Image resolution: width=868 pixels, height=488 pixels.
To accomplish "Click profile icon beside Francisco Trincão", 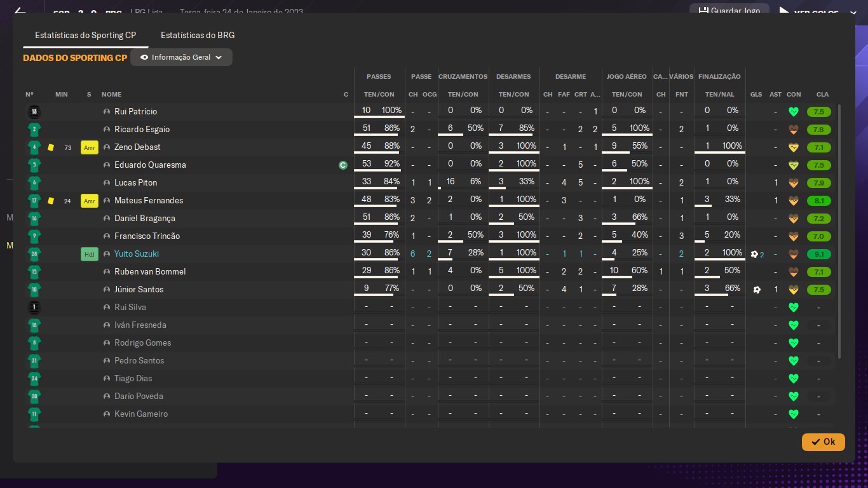I will tap(107, 236).
